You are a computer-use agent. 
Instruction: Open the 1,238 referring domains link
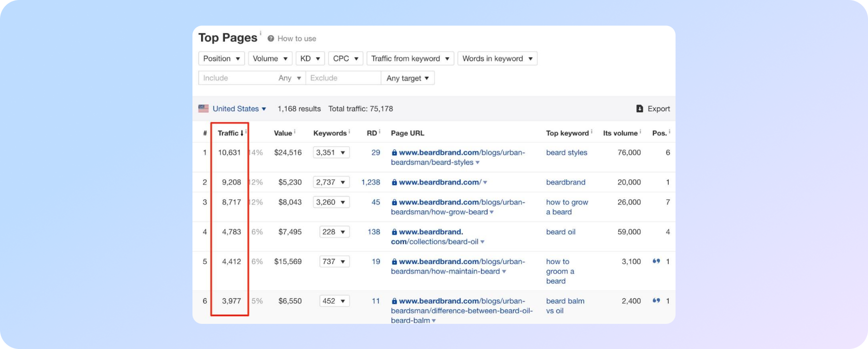(371, 182)
